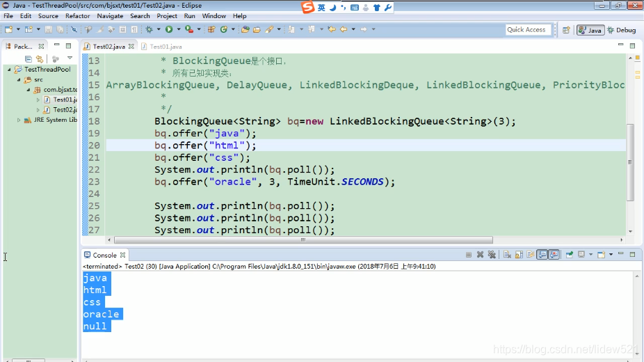The width and height of the screenshot is (644, 362).
Task: Click the Collapse All icon in Package Explorer
Action: [x=28, y=58]
